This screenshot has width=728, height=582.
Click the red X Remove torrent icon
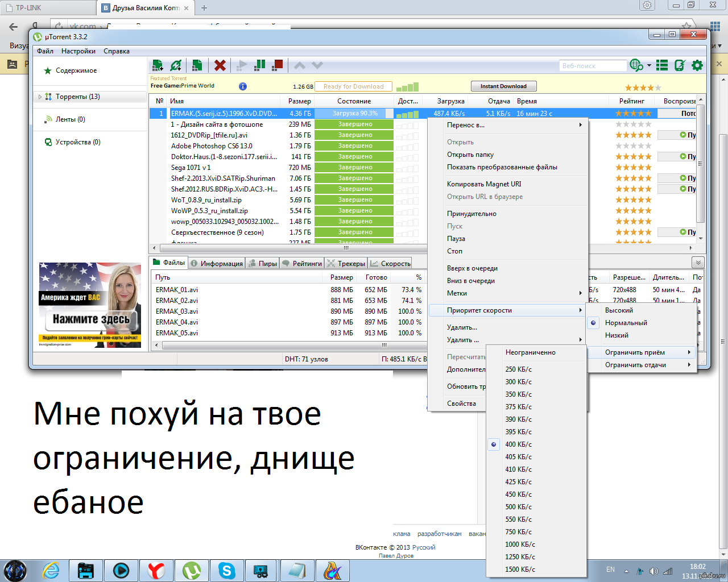(220, 65)
